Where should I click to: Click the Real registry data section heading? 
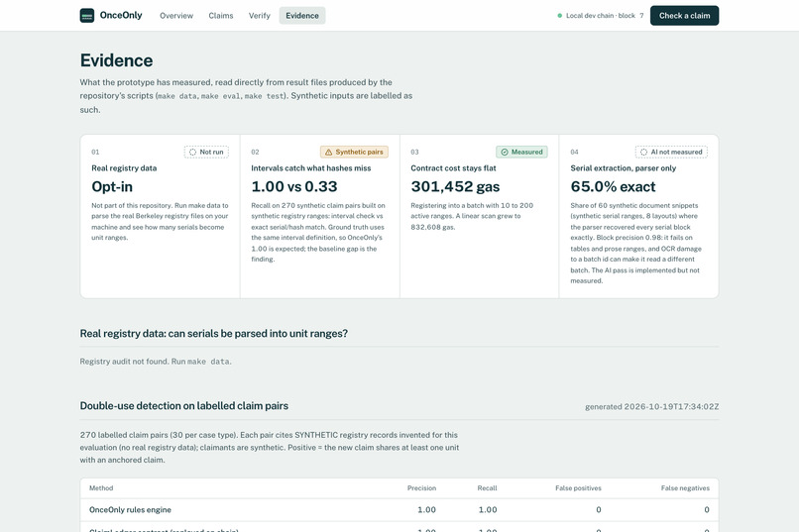[213, 334]
